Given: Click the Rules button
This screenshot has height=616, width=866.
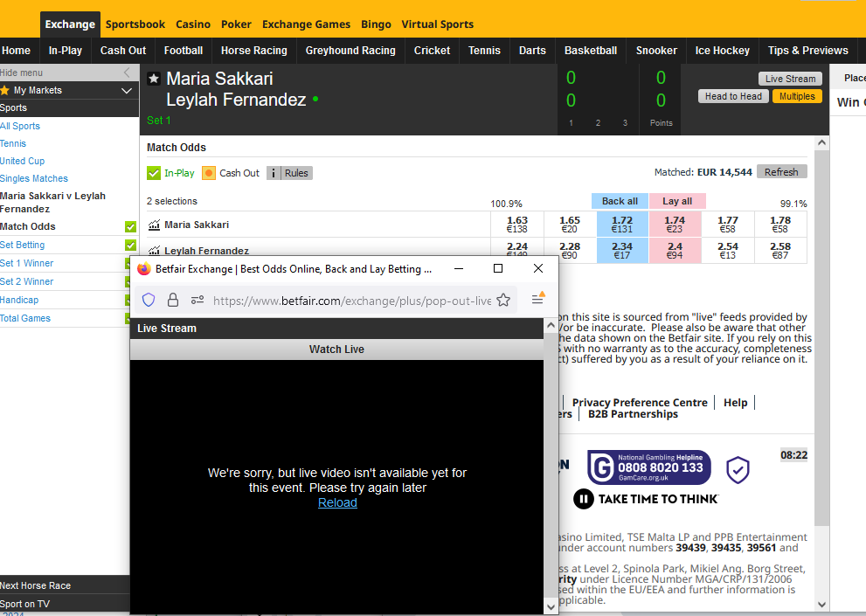Looking at the screenshot, I should [x=296, y=173].
